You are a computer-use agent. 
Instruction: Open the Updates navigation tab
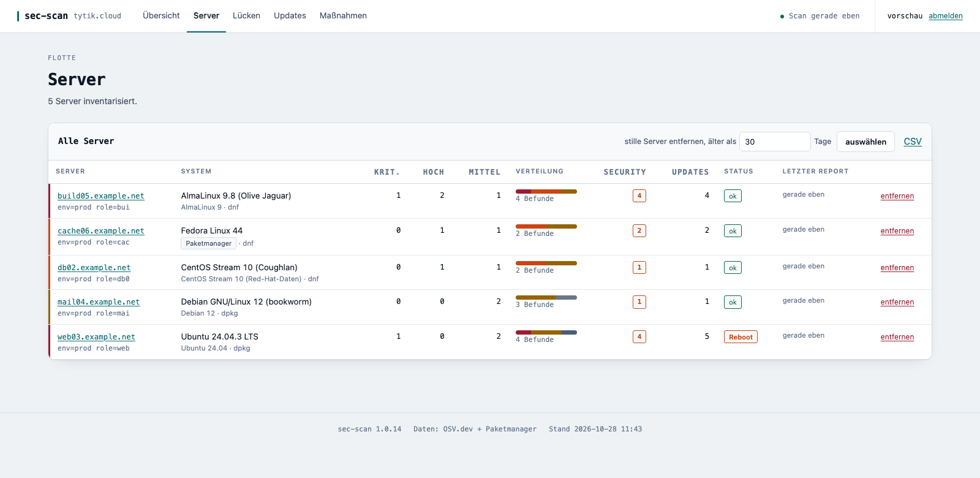pos(290,16)
